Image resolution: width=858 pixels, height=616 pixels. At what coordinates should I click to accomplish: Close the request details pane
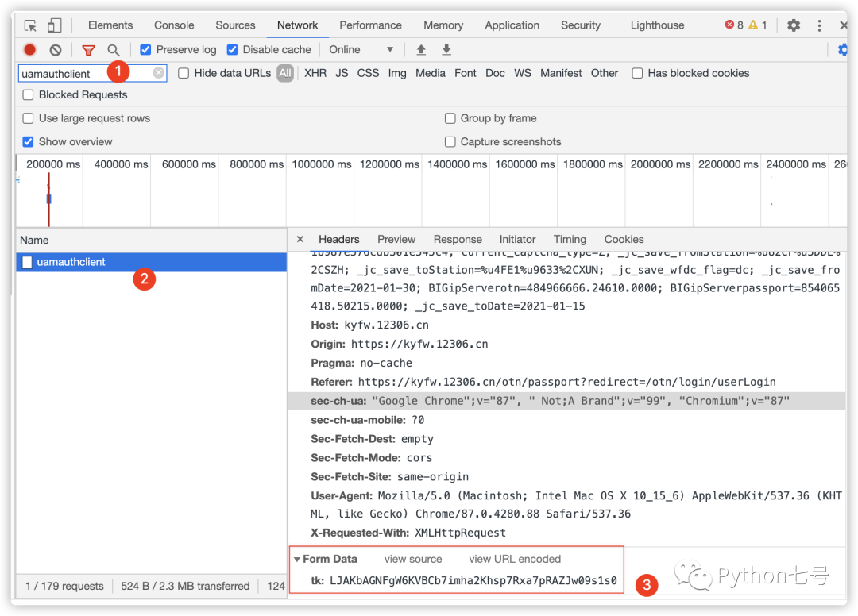coord(300,239)
